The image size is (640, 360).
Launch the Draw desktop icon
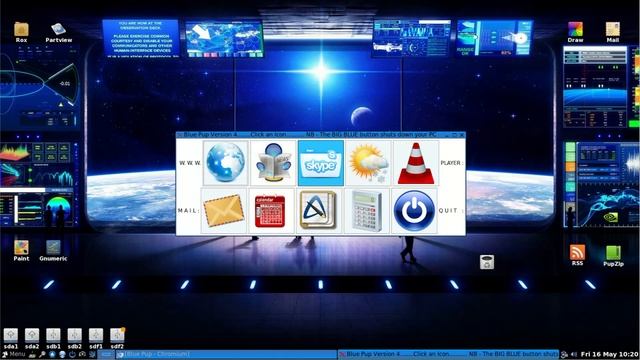pos(575,32)
